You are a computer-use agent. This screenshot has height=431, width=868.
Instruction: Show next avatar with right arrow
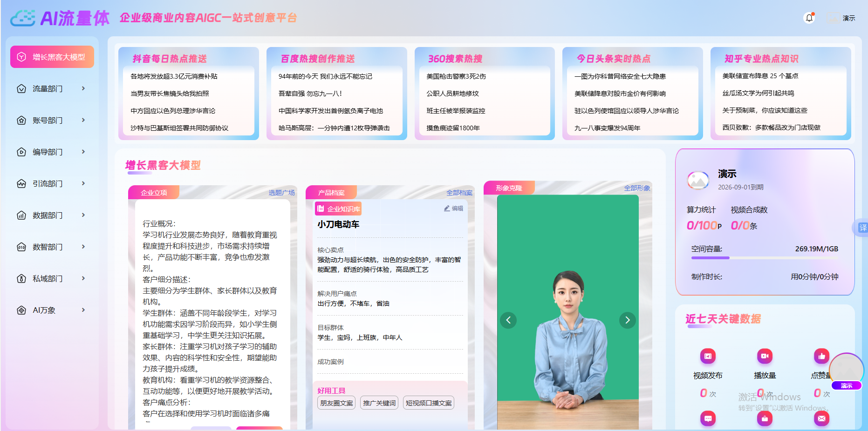coord(627,320)
